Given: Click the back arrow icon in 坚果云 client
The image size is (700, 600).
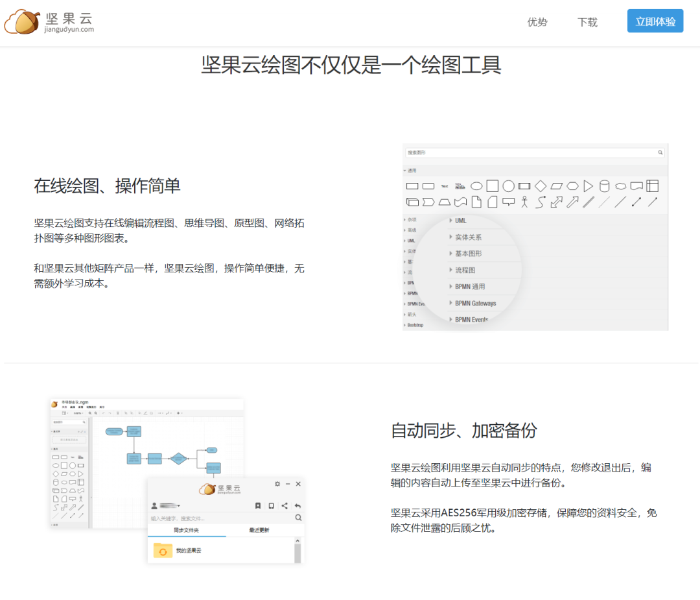Looking at the screenshot, I should tap(297, 506).
